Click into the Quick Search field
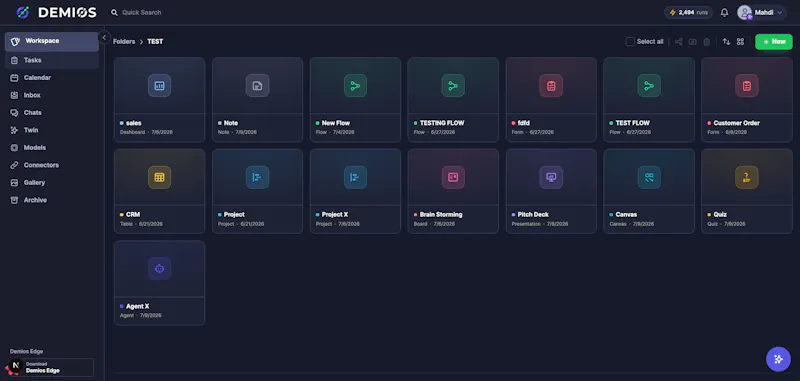This screenshot has width=800, height=381. coord(142,13)
